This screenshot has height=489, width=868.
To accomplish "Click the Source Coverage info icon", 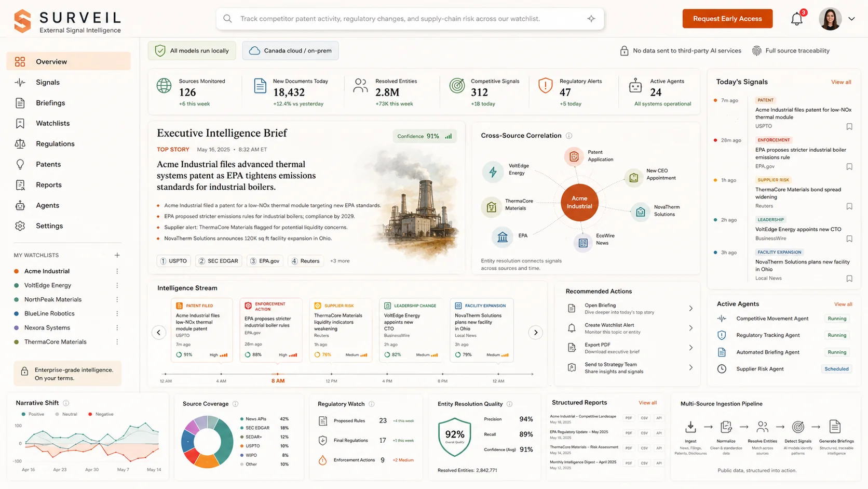I will (x=236, y=404).
